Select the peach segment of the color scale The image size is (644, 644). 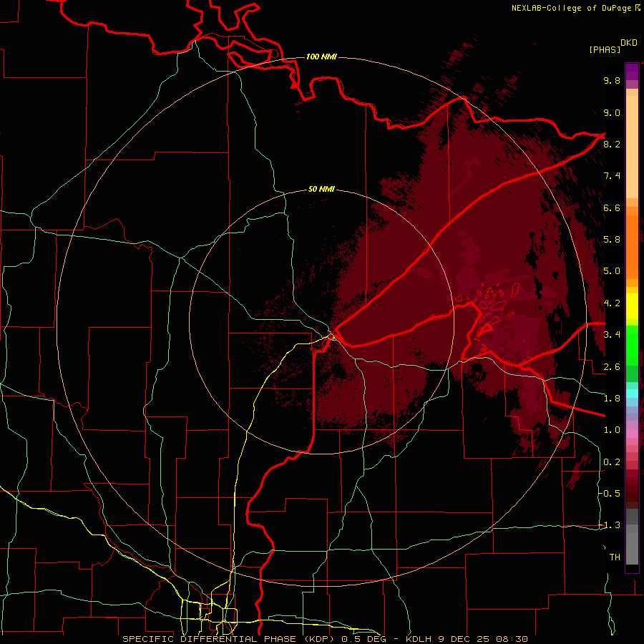tap(632, 147)
